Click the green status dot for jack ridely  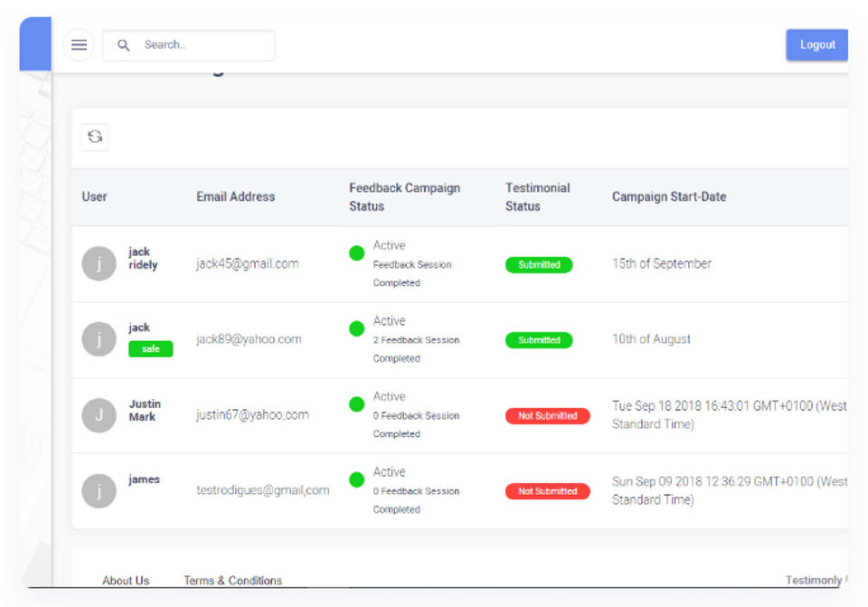[357, 253]
